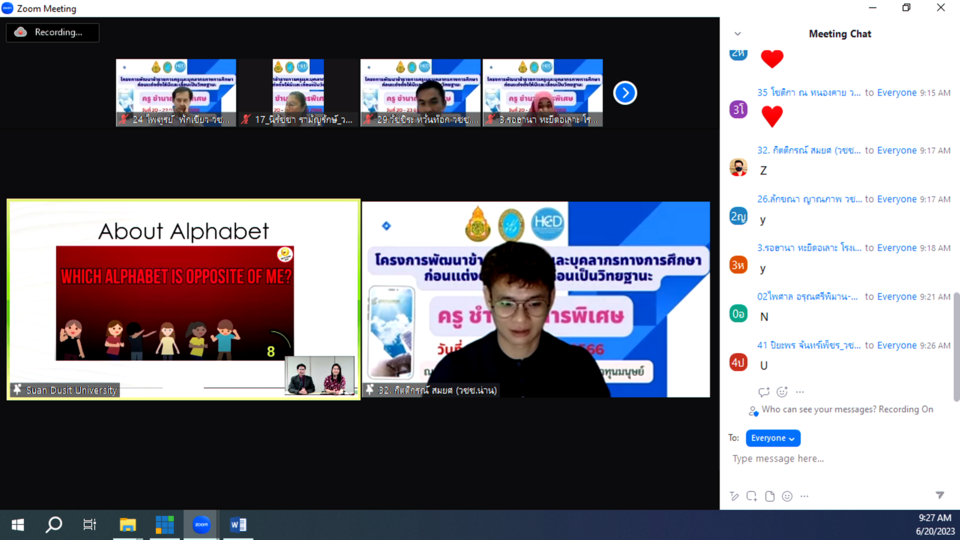Screen dimensions: 960x540
Task: Reply in thread to last chat message
Action: (x=764, y=392)
